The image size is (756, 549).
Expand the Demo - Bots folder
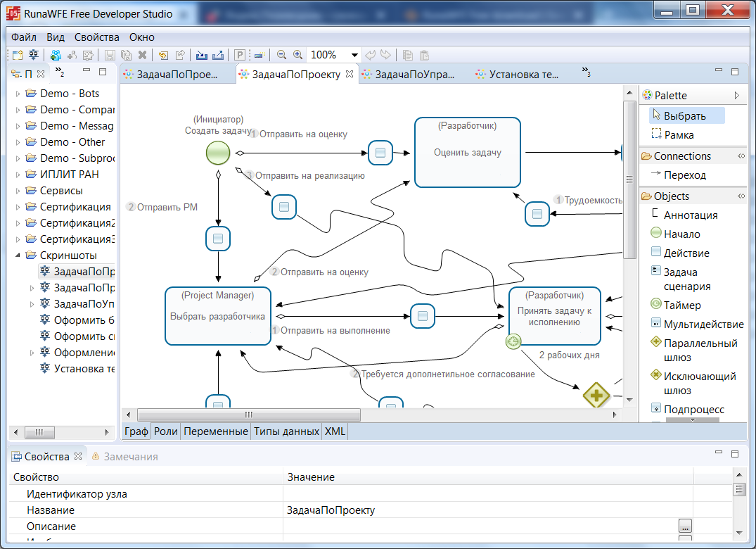18,94
